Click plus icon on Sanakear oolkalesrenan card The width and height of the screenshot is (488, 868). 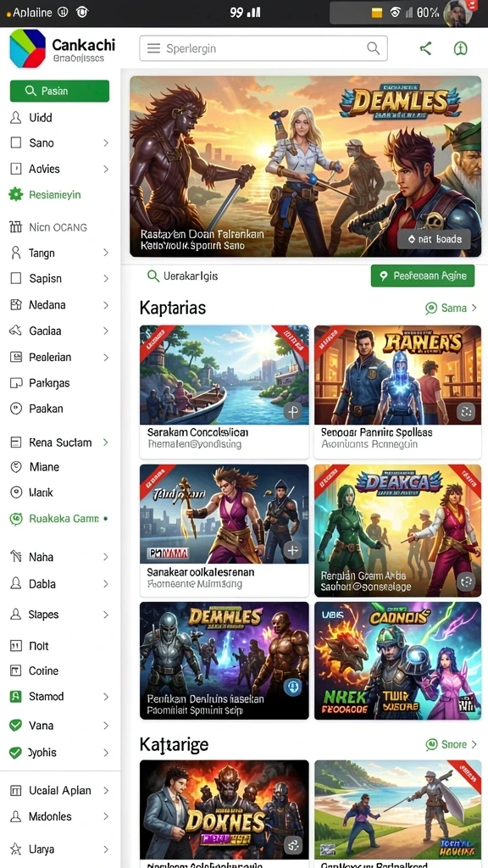(x=292, y=549)
